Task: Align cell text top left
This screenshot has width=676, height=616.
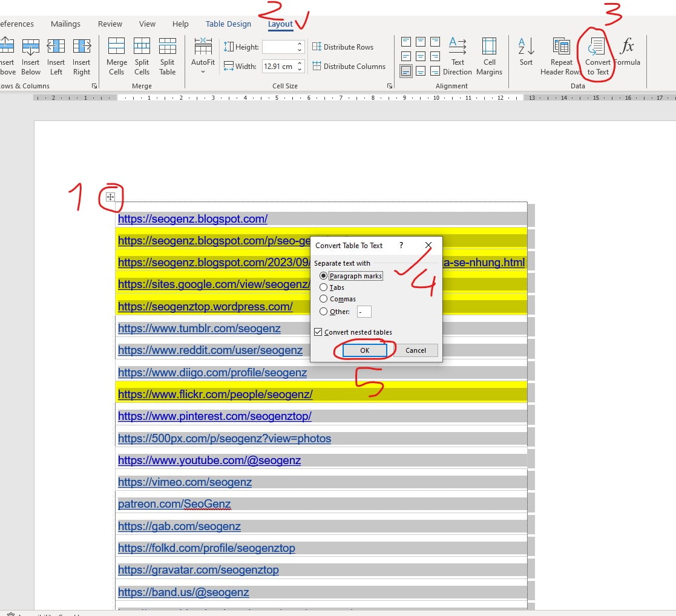Action: pyautogui.click(x=406, y=42)
